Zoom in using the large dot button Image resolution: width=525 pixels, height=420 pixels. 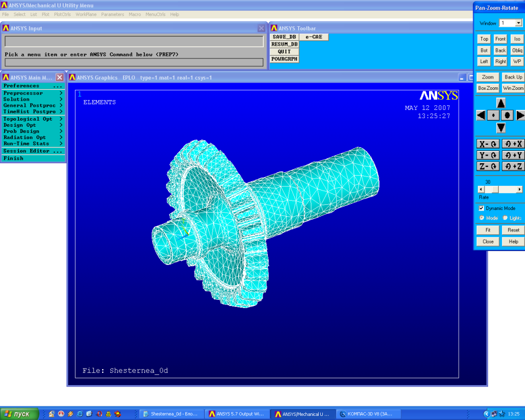point(507,116)
